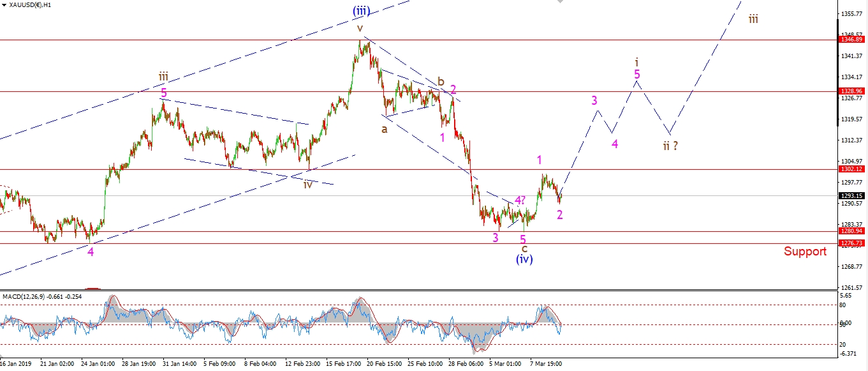Image resolution: width=868 pixels, height=371 pixels.
Task: Click the grey chart shift triangle marker
Action: tap(560, 3)
